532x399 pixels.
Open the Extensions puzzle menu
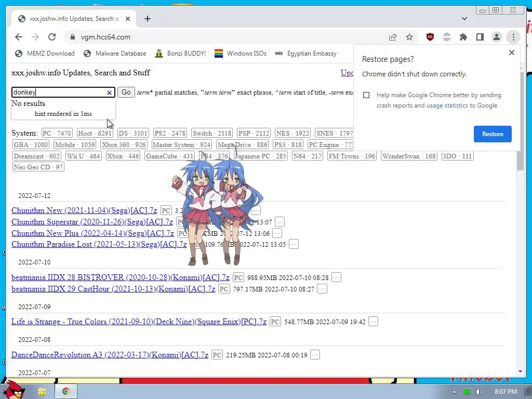point(463,37)
